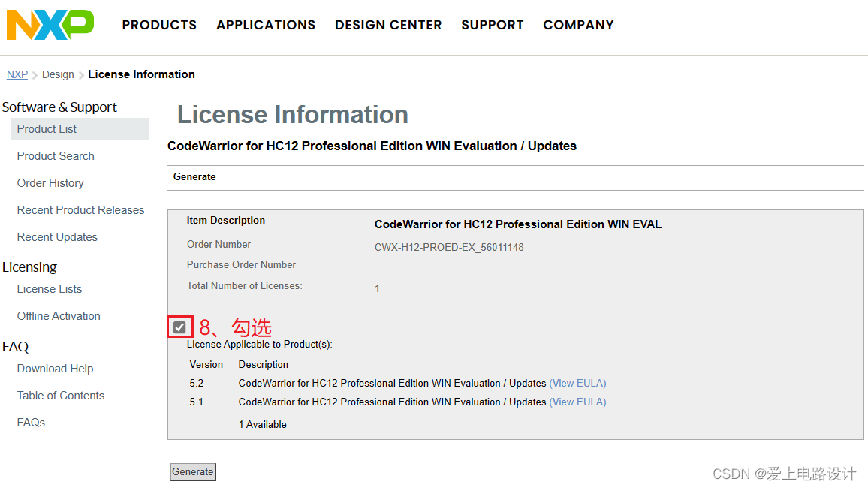
Task: Sort by Version column header
Action: (x=206, y=365)
